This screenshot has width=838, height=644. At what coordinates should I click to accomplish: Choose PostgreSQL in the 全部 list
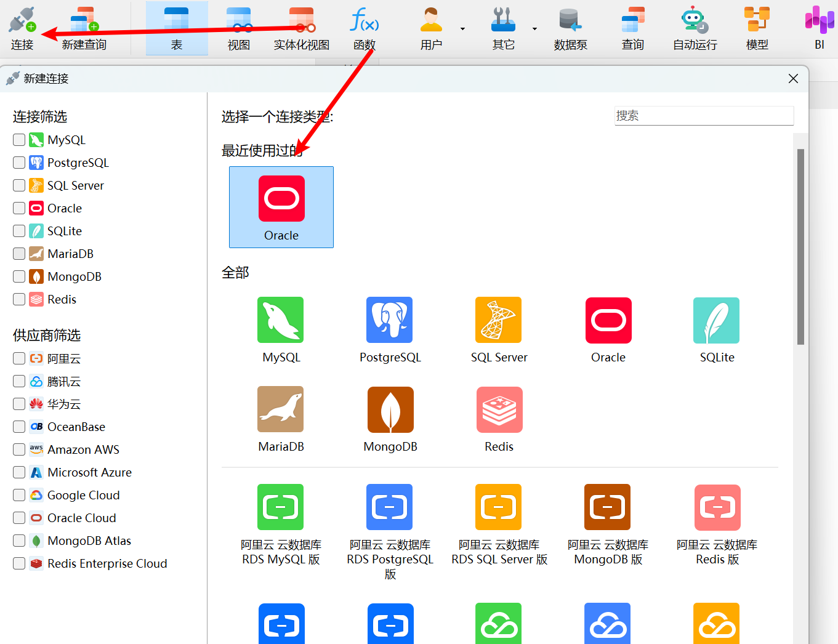390,331
